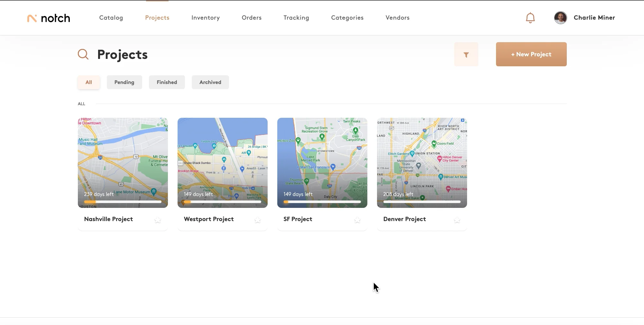Open the notifications bell

[x=530, y=18]
